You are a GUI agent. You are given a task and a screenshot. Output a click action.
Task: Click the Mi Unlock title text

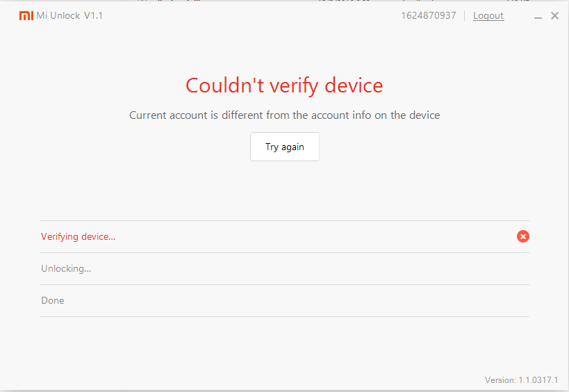coord(58,16)
